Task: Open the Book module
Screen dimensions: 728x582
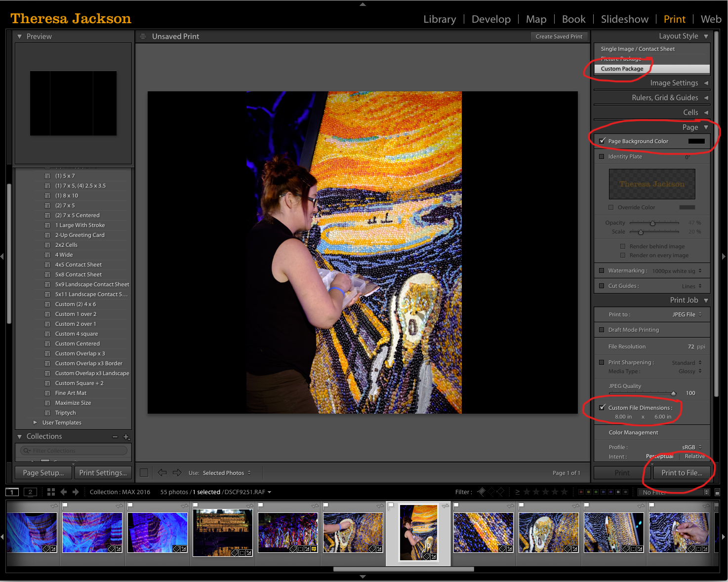Action: [573, 19]
